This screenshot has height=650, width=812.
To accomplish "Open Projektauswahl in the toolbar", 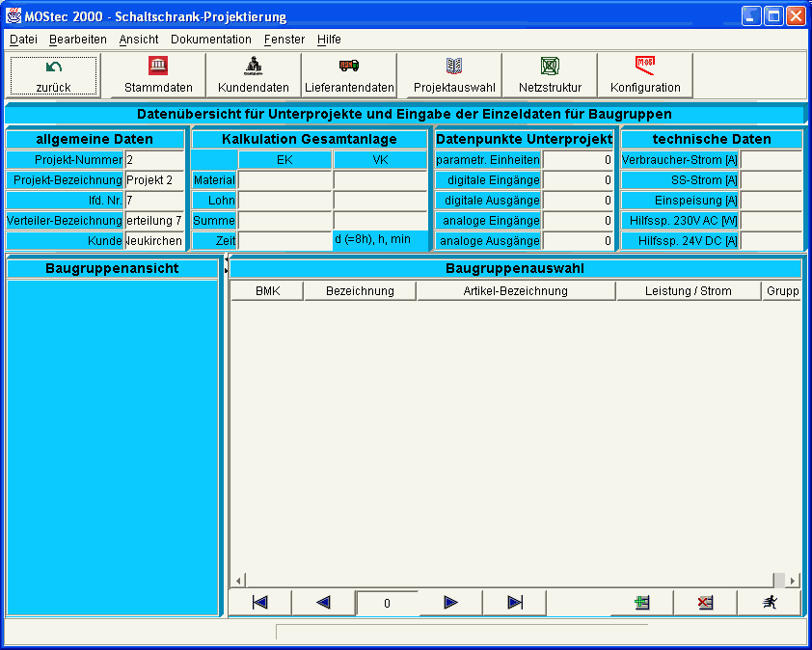I will tap(454, 75).
